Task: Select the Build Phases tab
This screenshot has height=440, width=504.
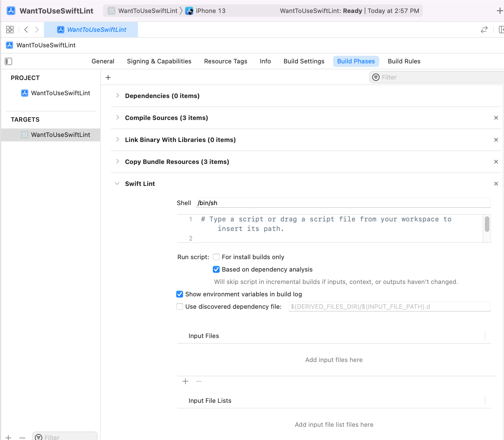Action: click(x=356, y=61)
